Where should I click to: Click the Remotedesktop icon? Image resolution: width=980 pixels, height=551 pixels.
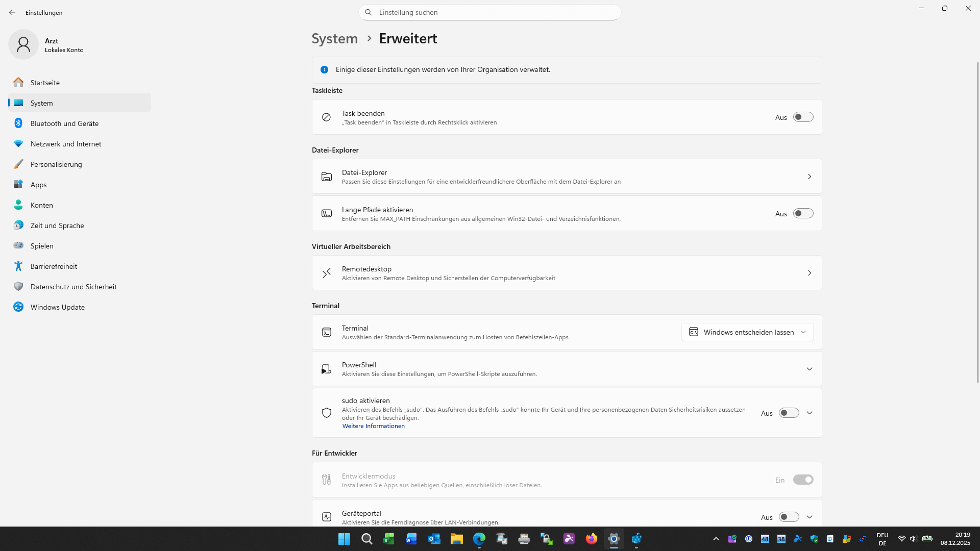[x=327, y=273]
